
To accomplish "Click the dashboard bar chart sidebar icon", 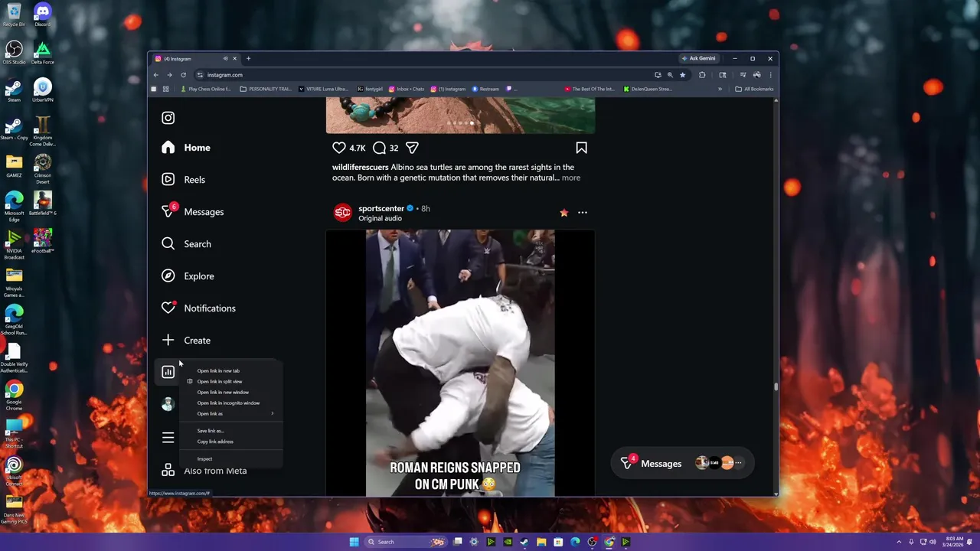I will coord(168,373).
